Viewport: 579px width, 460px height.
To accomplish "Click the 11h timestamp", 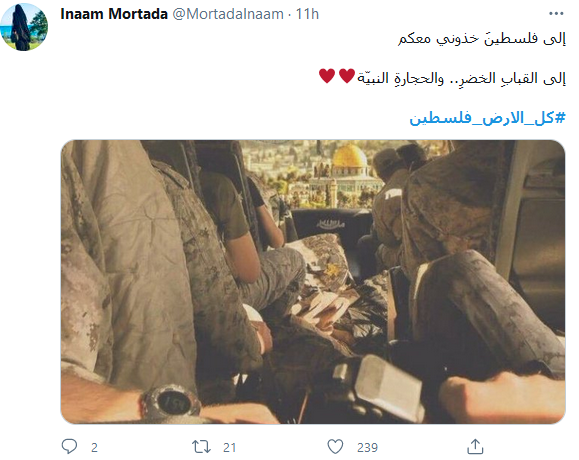I will click(307, 14).
